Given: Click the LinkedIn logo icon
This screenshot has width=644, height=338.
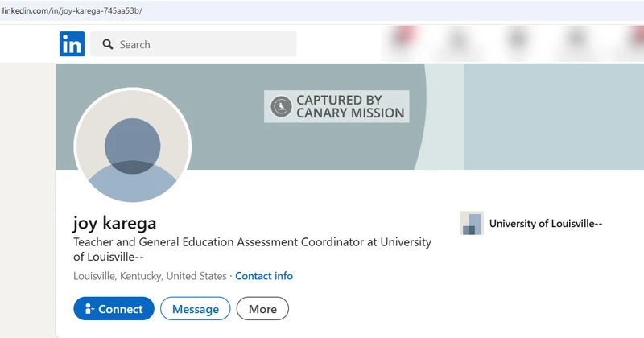Looking at the screenshot, I should coord(72,44).
